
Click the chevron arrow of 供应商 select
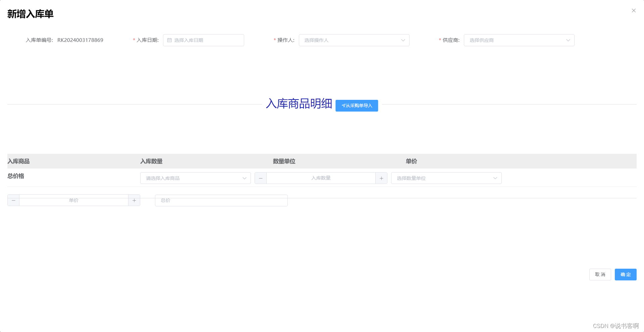(x=568, y=40)
